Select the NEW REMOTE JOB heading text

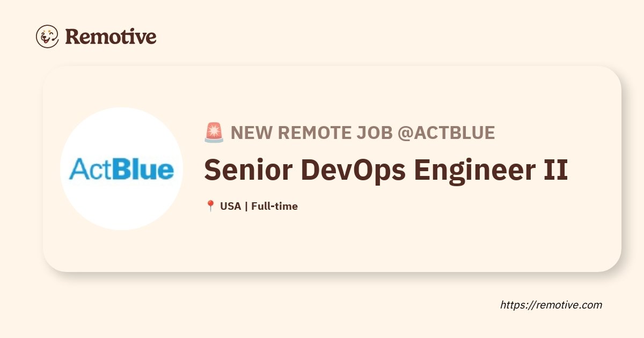(x=312, y=133)
